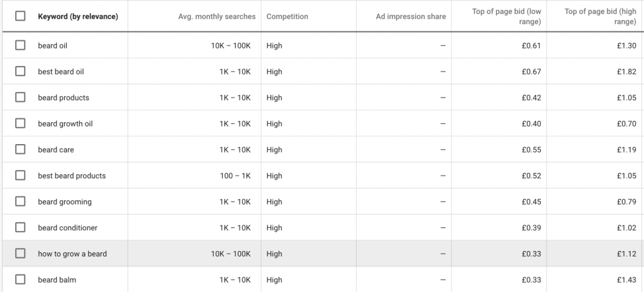
Task: Click the 'Competition' column header
Action: 287,16
